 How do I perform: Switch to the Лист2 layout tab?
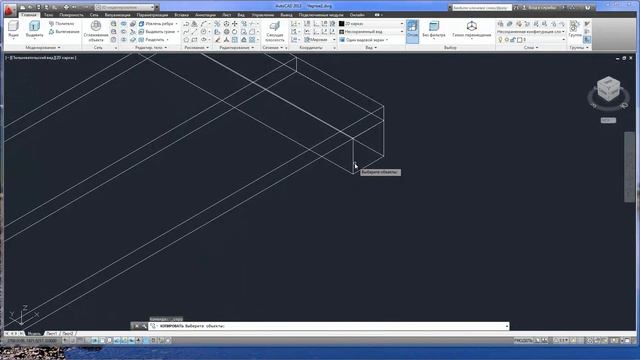[x=68, y=333]
